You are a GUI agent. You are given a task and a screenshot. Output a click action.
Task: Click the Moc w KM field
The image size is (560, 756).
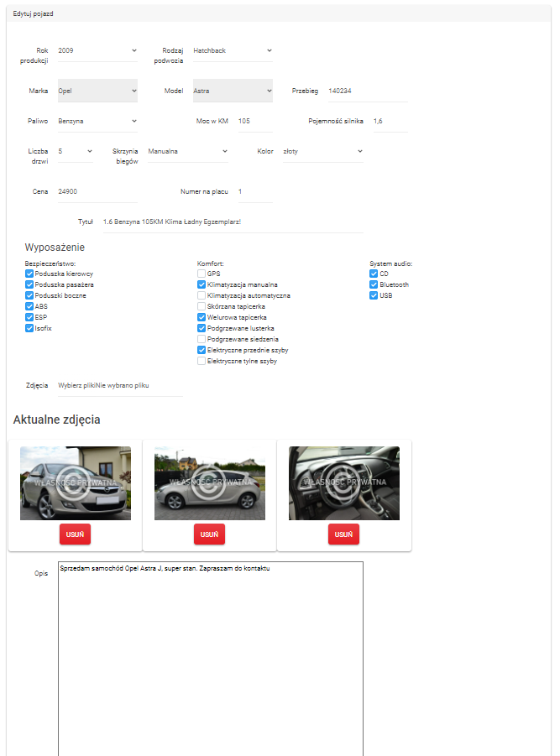pos(255,121)
